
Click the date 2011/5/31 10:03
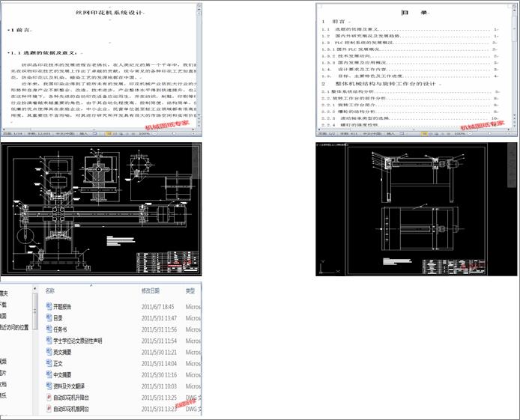pyautogui.click(x=159, y=386)
